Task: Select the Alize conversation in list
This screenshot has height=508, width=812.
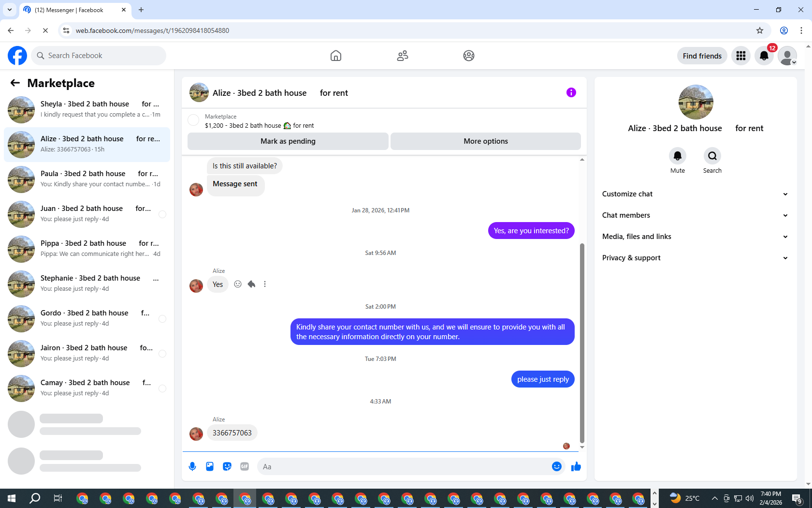Action: click(x=87, y=145)
